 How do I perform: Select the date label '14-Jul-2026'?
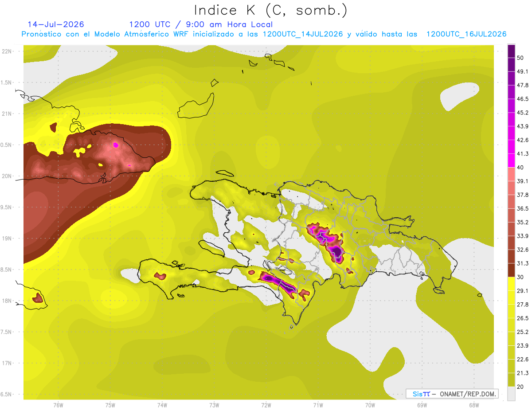(x=56, y=24)
